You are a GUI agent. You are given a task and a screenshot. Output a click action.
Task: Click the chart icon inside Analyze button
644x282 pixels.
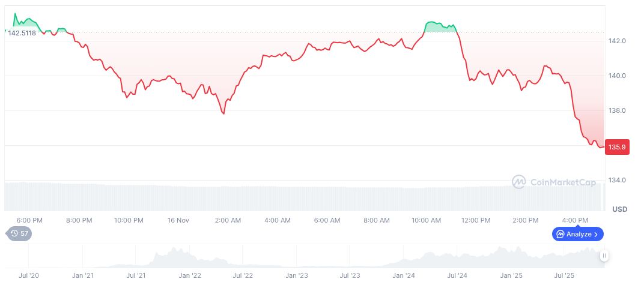(560, 234)
